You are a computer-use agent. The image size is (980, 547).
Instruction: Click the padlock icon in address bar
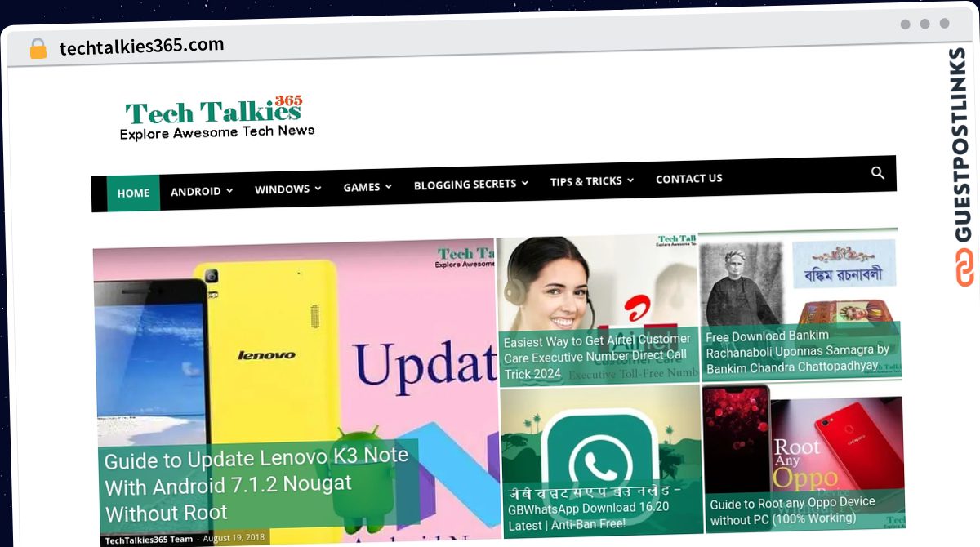[38, 49]
